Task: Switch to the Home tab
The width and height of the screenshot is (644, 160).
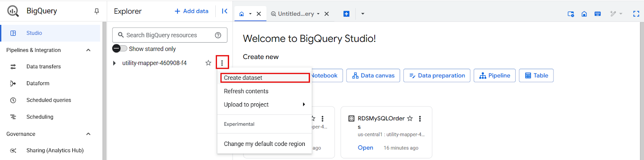Action: coord(242,14)
